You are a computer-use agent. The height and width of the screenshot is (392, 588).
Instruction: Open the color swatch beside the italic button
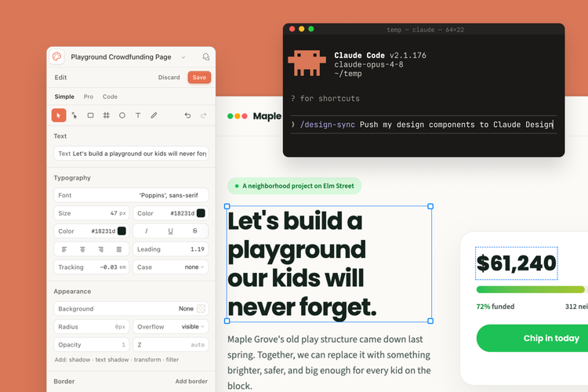(x=122, y=231)
